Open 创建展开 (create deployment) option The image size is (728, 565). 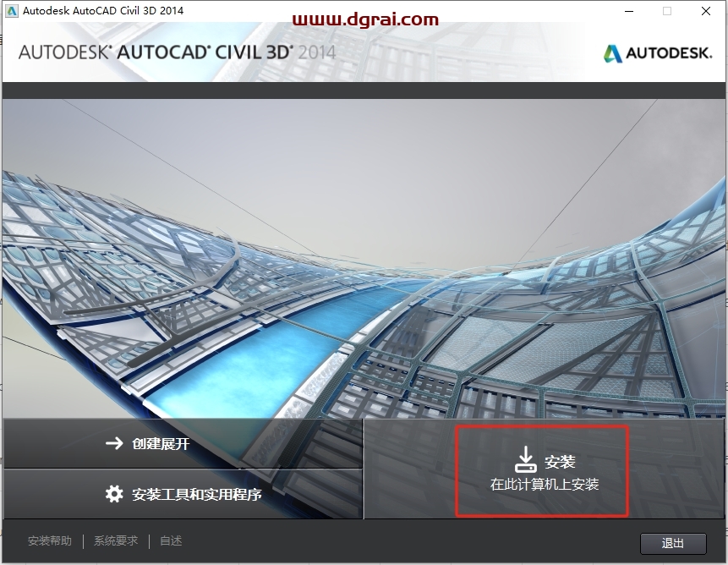183,443
